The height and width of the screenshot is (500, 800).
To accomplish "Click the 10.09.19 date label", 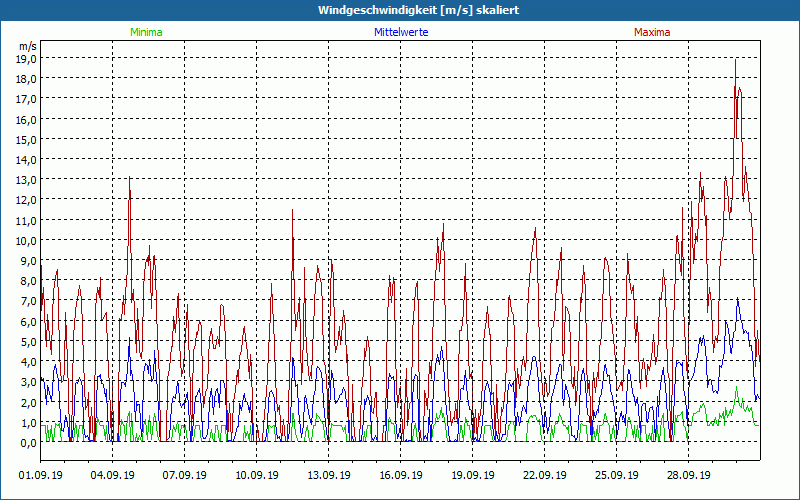I will coord(257,475).
